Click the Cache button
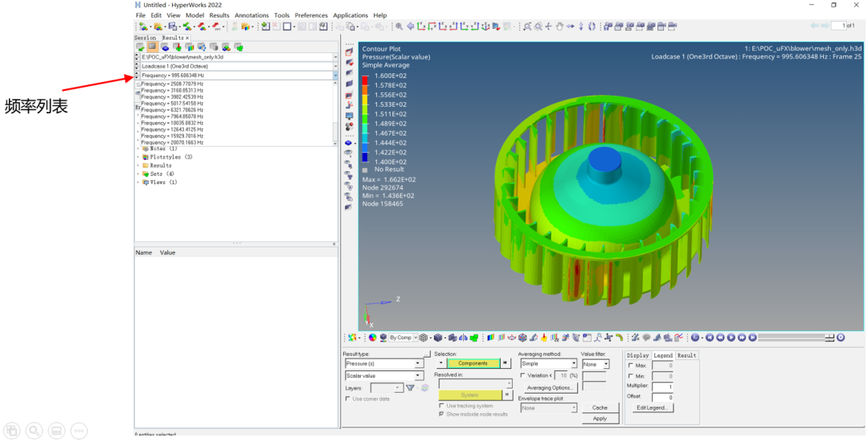This screenshot has height=442, width=868. [x=600, y=407]
